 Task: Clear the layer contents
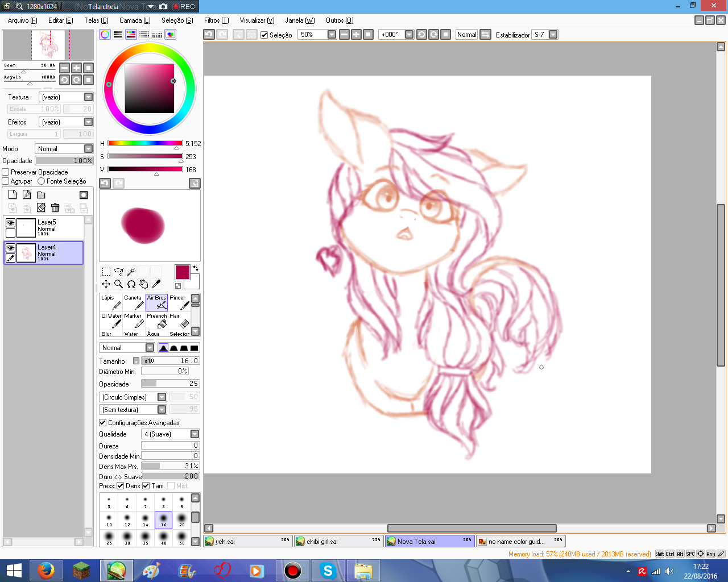point(41,208)
